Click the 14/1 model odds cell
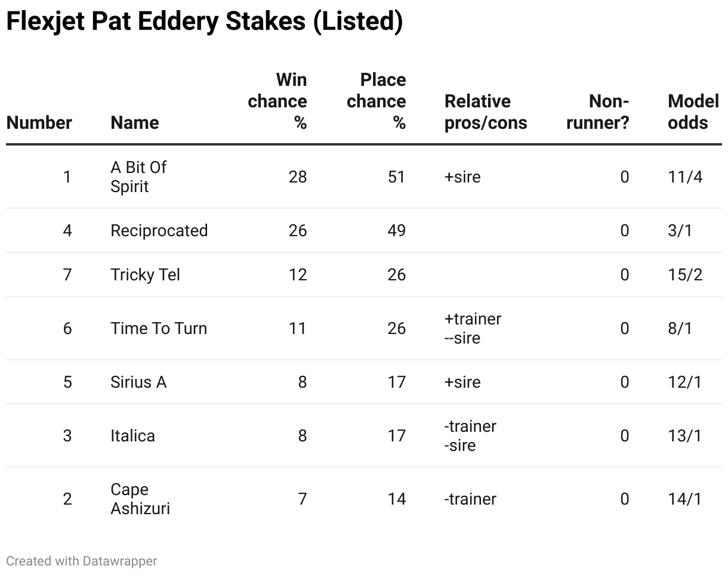 click(x=685, y=499)
